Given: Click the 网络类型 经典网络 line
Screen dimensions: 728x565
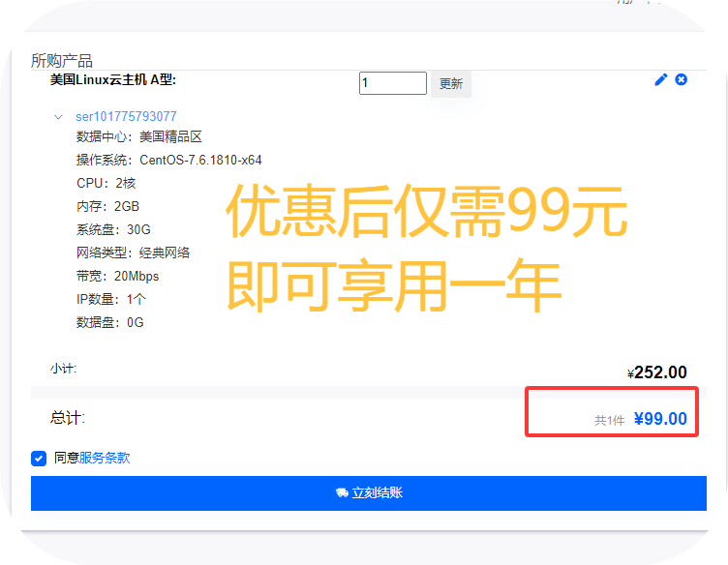Looking at the screenshot, I should 134,253.
